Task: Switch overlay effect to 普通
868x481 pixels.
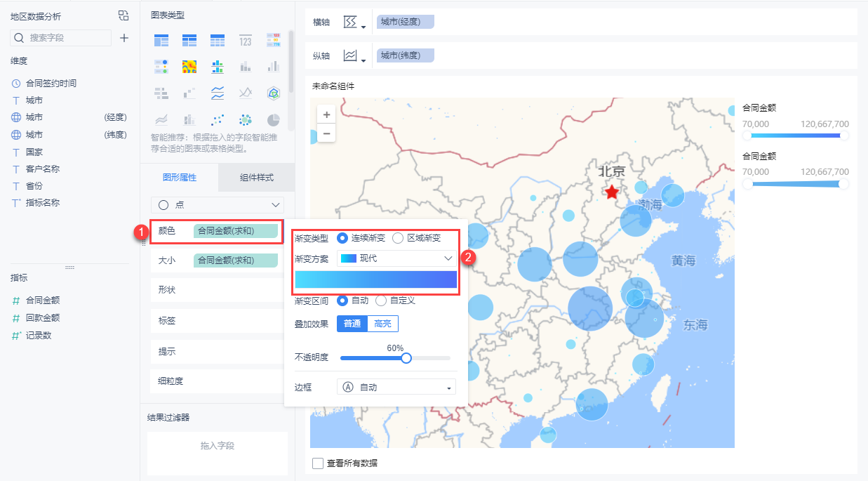Action: click(352, 324)
